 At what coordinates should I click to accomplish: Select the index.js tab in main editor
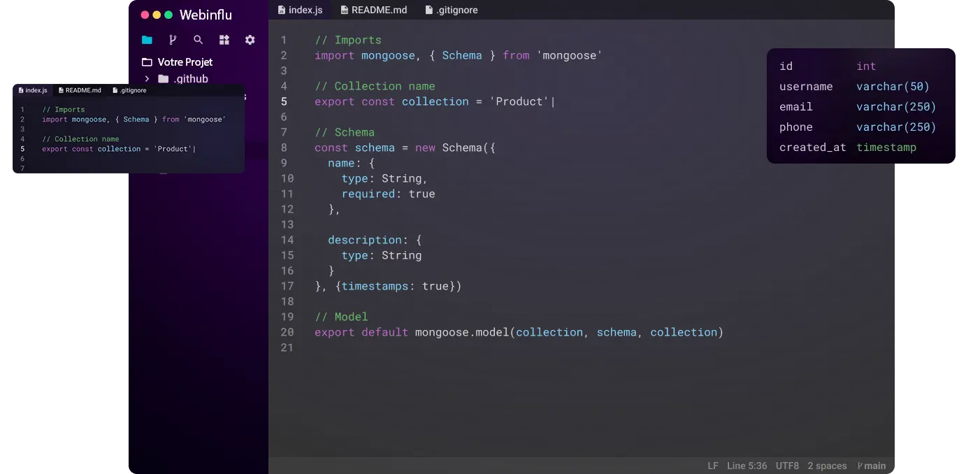(x=300, y=10)
